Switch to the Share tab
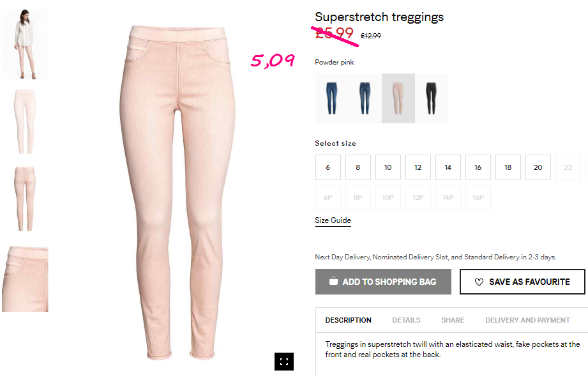The width and height of the screenshot is (588, 375). tap(453, 320)
